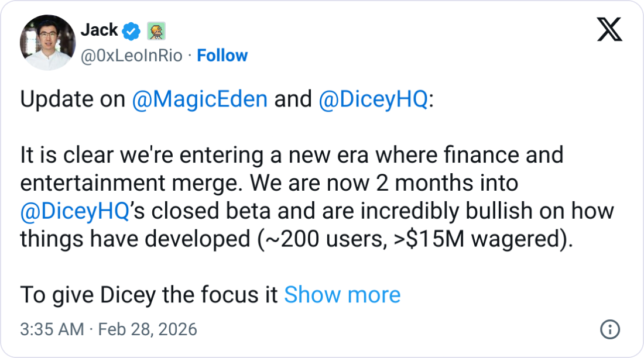This screenshot has height=358, width=644.
Task: Follow Jack using the Follow button
Action: pyautogui.click(x=222, y=56)
